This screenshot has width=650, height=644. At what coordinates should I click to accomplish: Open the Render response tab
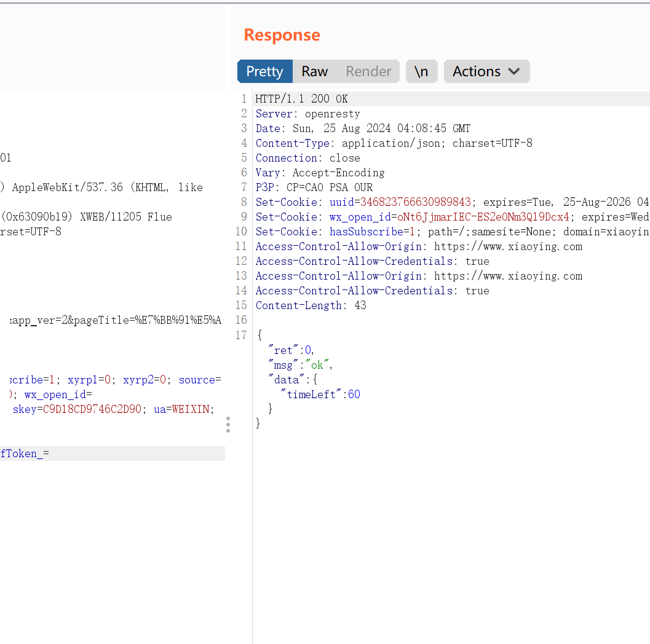click(368, 71)
